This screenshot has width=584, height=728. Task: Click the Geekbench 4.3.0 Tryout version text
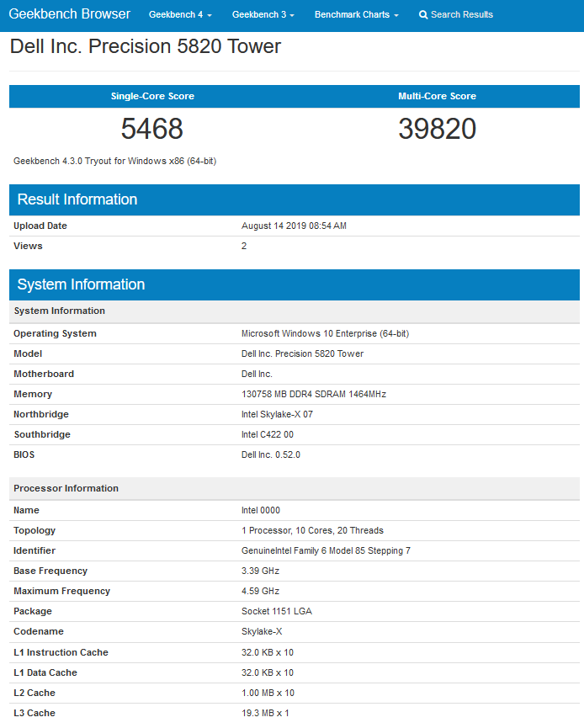point(114,161)
